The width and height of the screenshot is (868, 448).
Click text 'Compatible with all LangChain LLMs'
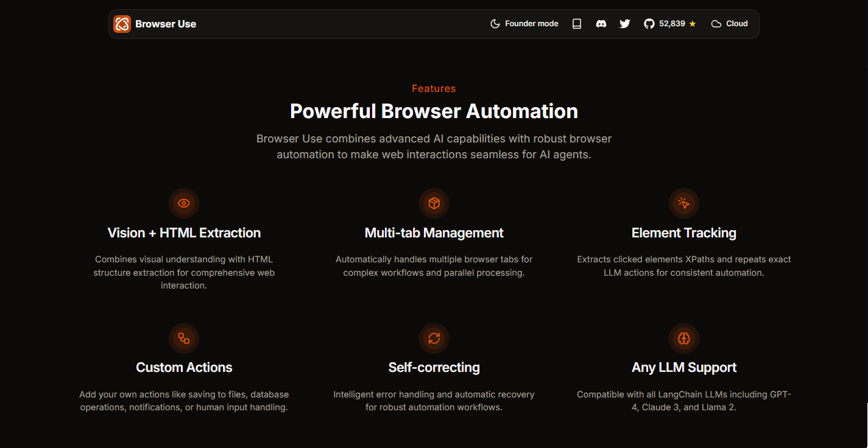point(650,394)
